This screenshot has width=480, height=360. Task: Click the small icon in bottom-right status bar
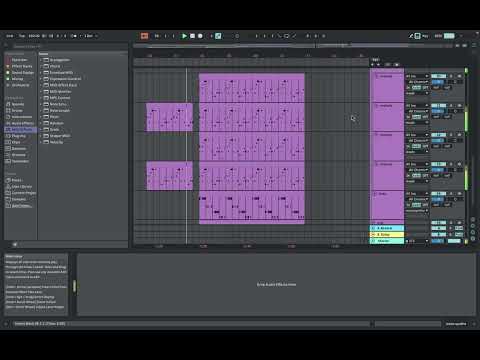pos(474,324)
